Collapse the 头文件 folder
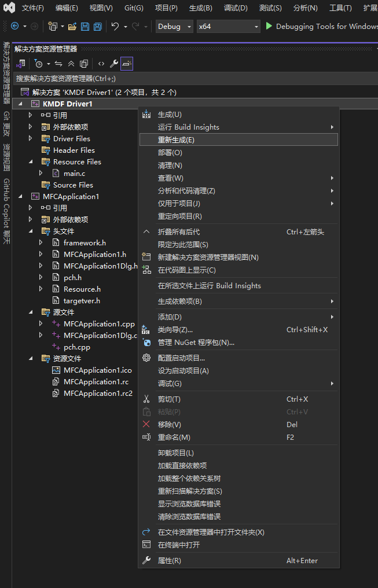Image resolution: width=378 pixels, height=588 pixels. click(30, 231)
